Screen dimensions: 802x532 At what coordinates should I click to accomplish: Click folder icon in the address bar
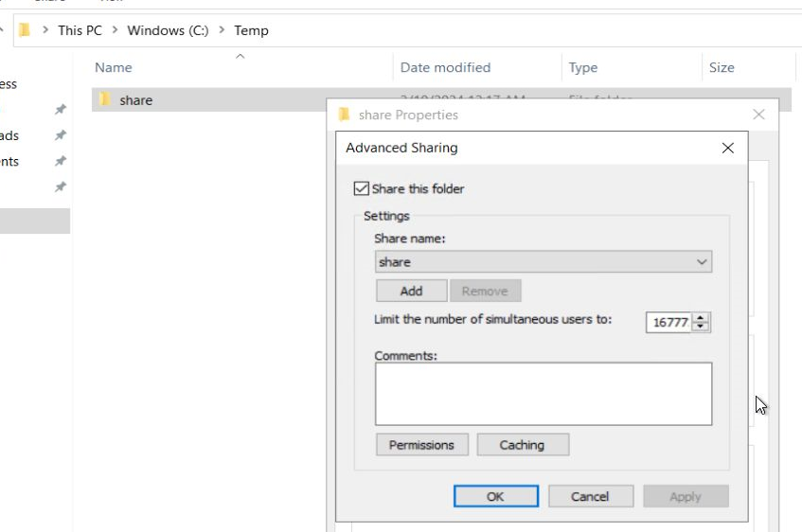(x=25, y=30)
